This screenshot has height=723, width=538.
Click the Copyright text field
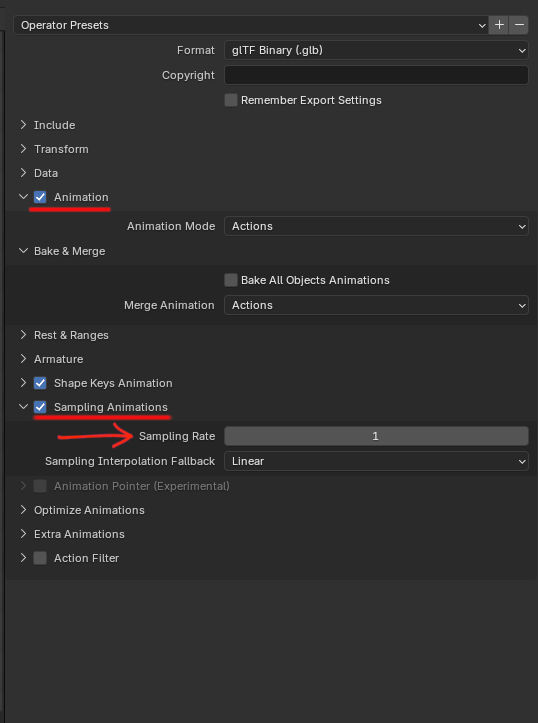pos(376,75)
